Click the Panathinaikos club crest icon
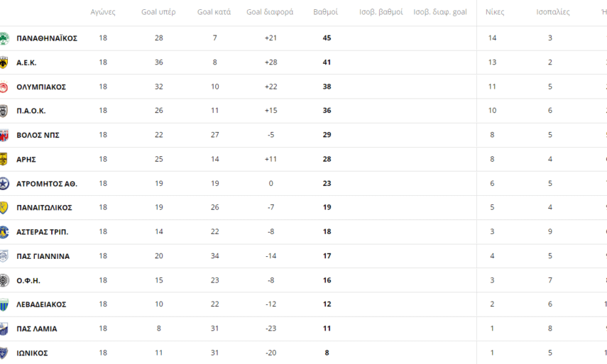This screenshot has width=607, height=364. [x=4, y=38]
